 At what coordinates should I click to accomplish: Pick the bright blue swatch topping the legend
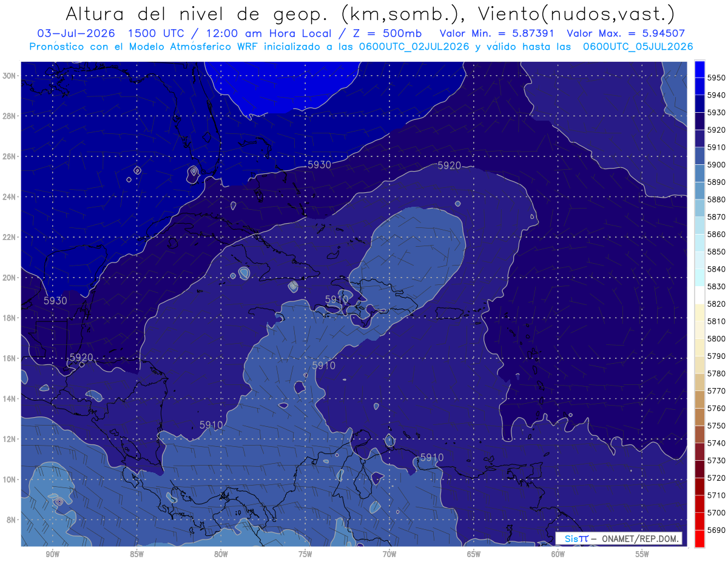point(699,69)
